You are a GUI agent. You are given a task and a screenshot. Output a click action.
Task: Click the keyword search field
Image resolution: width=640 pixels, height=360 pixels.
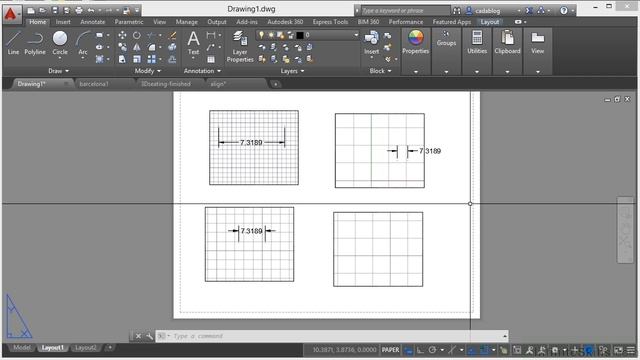tap(405, 11)
